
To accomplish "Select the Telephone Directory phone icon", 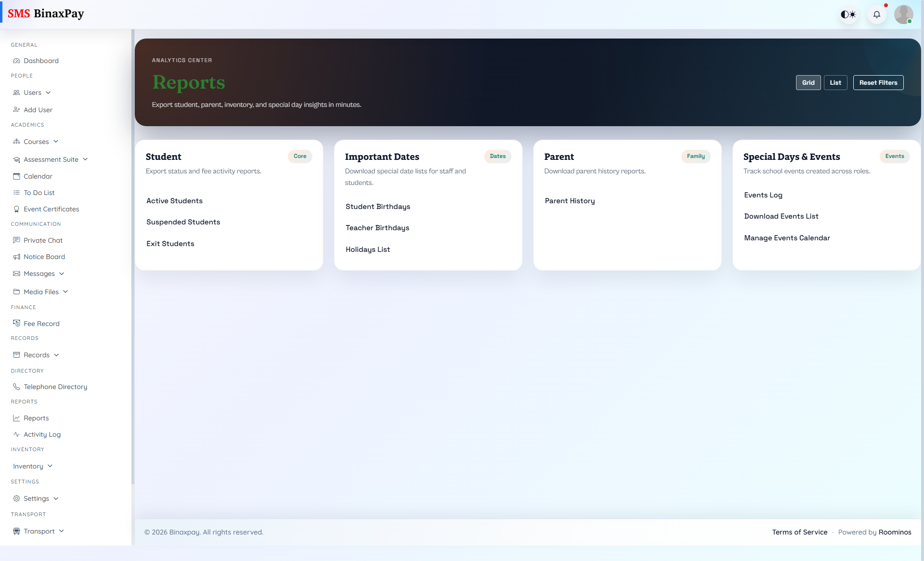I will [16, 387].
